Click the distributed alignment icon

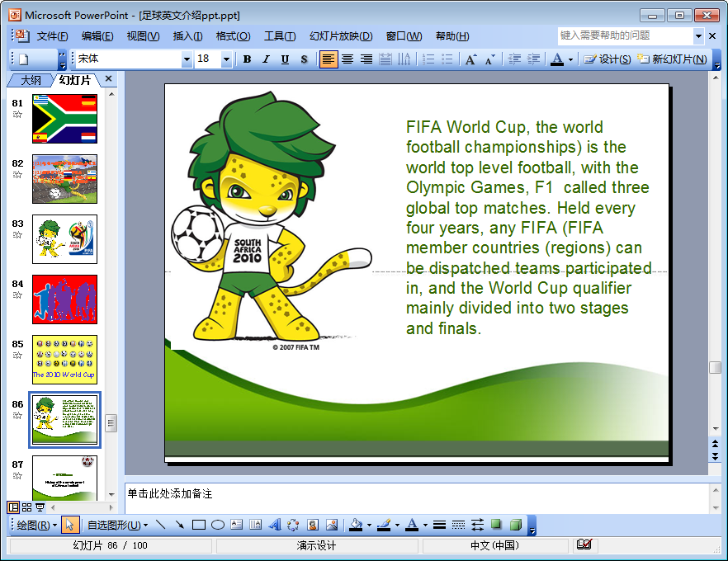[385, 59]
